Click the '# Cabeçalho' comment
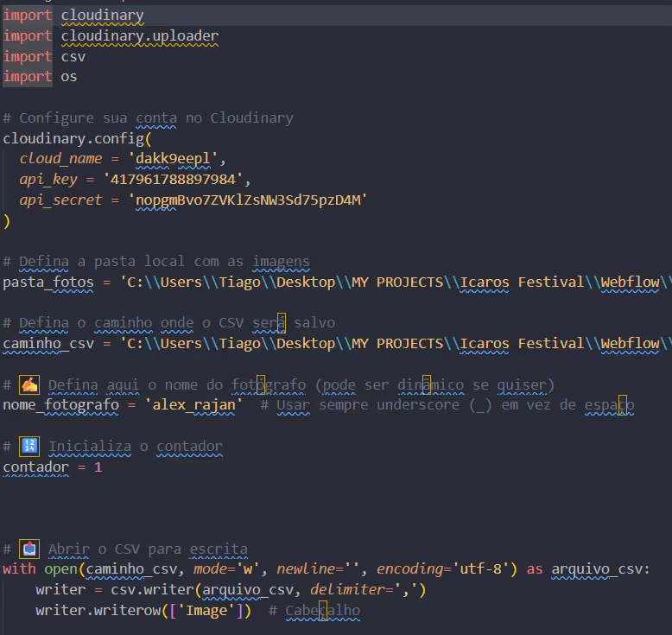672x635 pixels. (314, 611)
